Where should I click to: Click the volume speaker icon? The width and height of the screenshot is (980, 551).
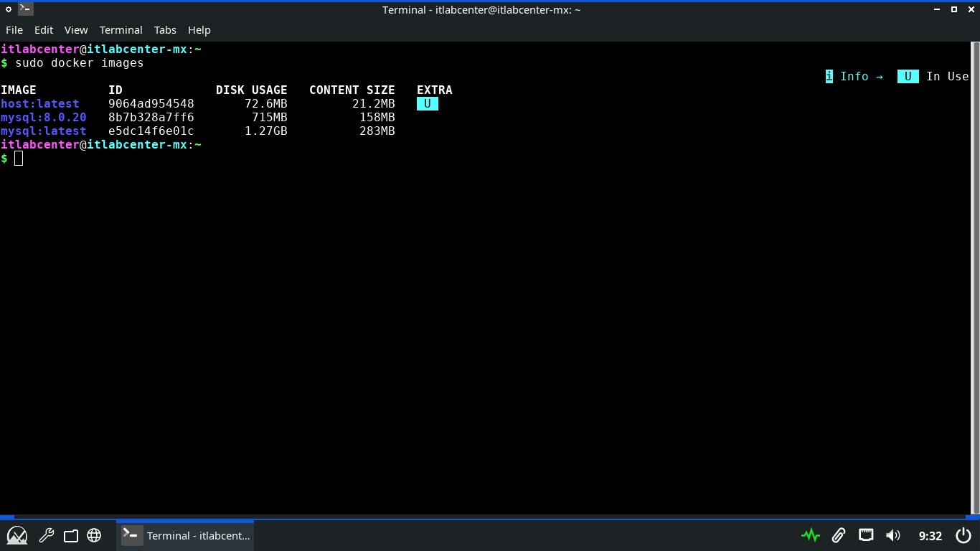(x=893, y=535)
